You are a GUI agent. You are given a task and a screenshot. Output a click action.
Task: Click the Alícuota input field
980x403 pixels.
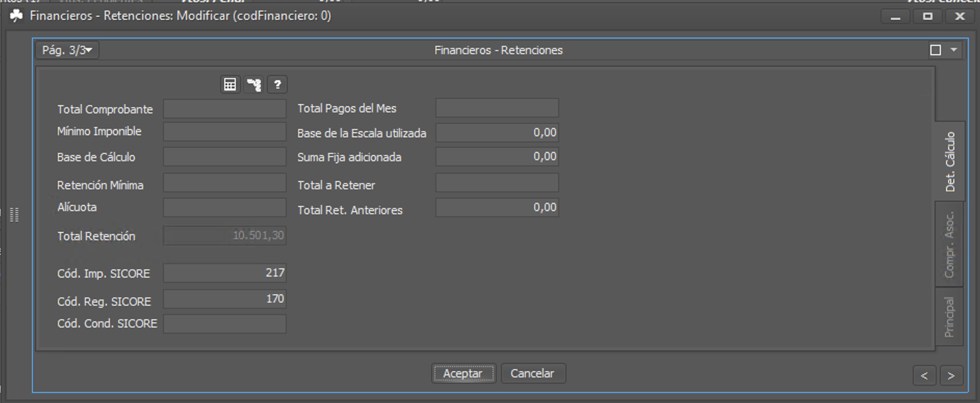coord(225,207)
